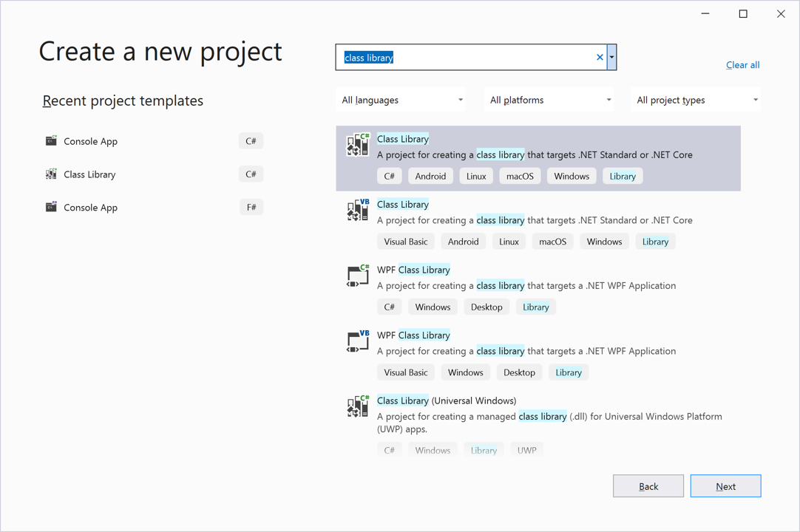
Task: Click the F# badge beside recent Console App
Action: 251,207
